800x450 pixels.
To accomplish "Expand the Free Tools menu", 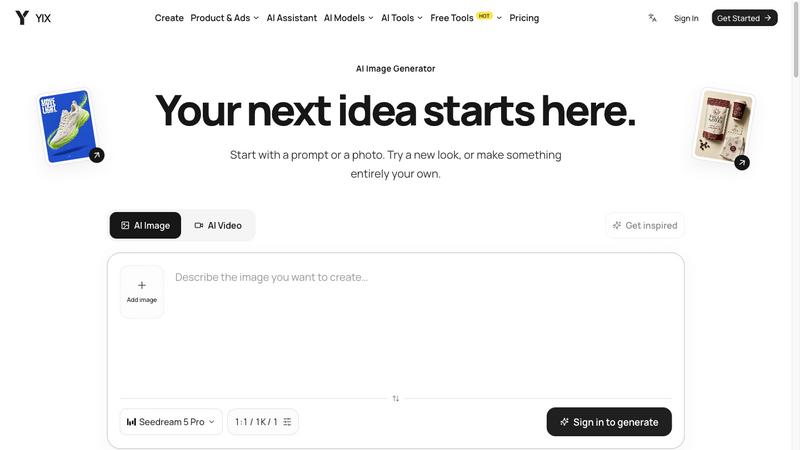I will point(466,18).
